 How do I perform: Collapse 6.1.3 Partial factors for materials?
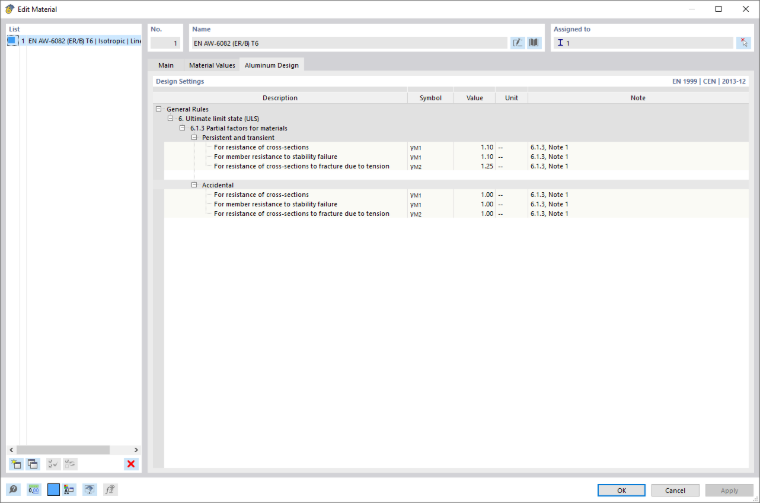click(x=182, y=128)
